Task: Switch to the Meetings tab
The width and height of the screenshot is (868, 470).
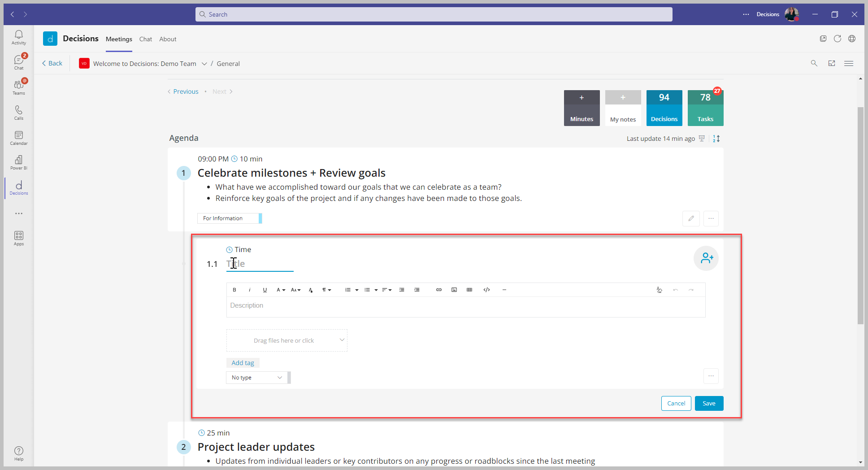Action: point(119,39)
